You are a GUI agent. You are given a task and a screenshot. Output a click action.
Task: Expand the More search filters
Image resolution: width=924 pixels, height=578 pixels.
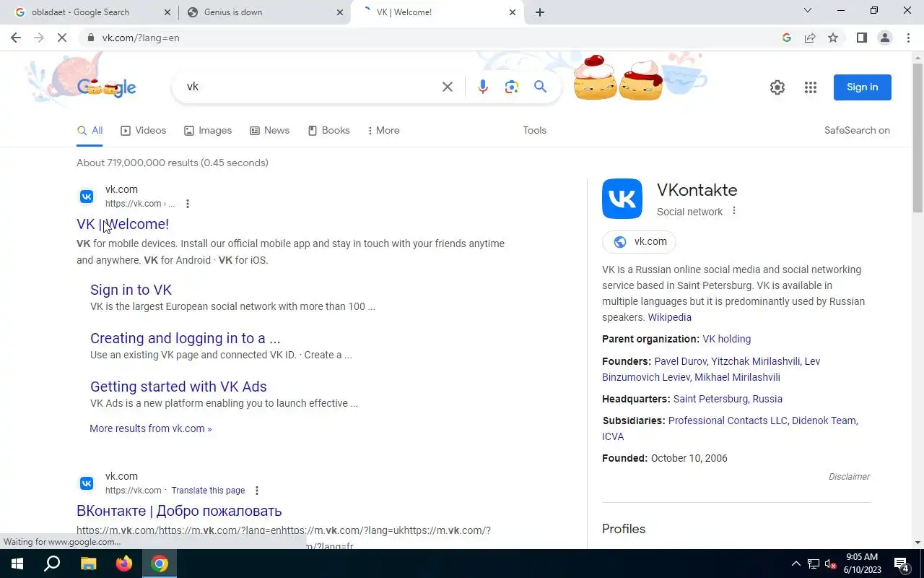tap(383, 131)
